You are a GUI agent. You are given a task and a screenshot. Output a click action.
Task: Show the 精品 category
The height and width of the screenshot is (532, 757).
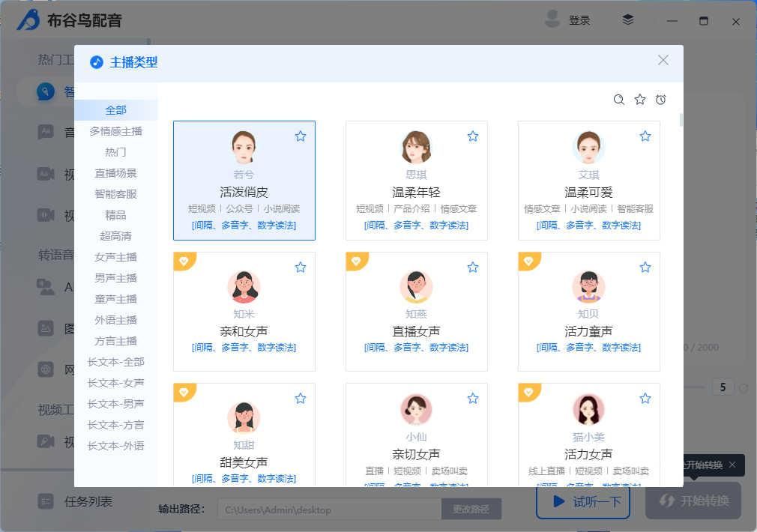pos(116,215)
